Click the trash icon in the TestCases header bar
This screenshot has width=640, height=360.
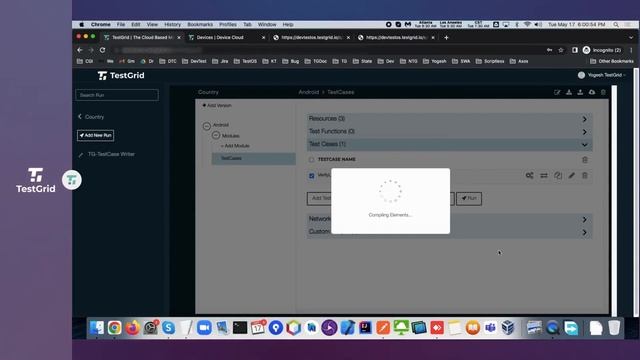[603, 92]
